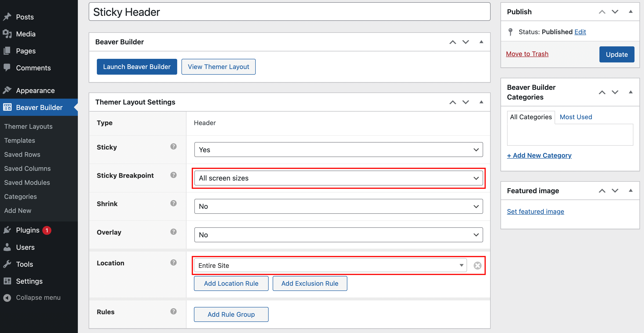Move Featured image panel down
The width and height of the screenshot is (644, 333).
click(615, 191)
